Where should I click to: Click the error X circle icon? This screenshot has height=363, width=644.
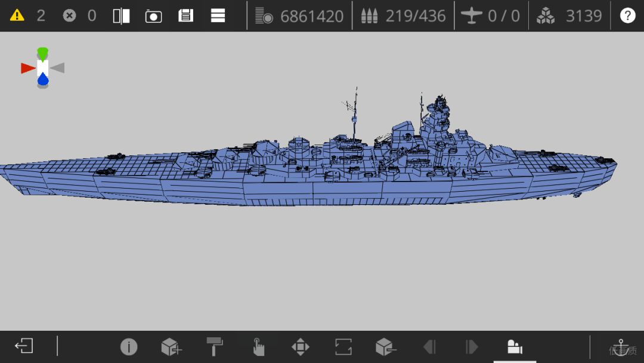click(69, 16)
